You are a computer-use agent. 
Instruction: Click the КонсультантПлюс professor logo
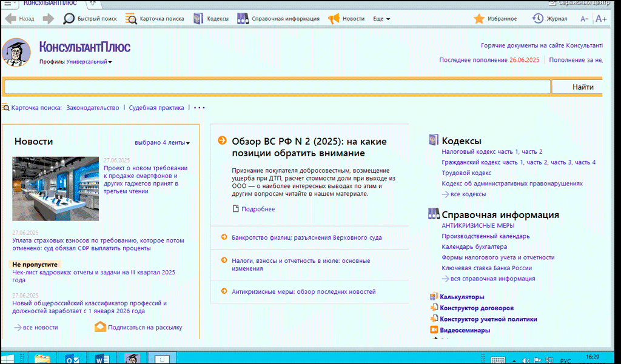coord(16,52)
